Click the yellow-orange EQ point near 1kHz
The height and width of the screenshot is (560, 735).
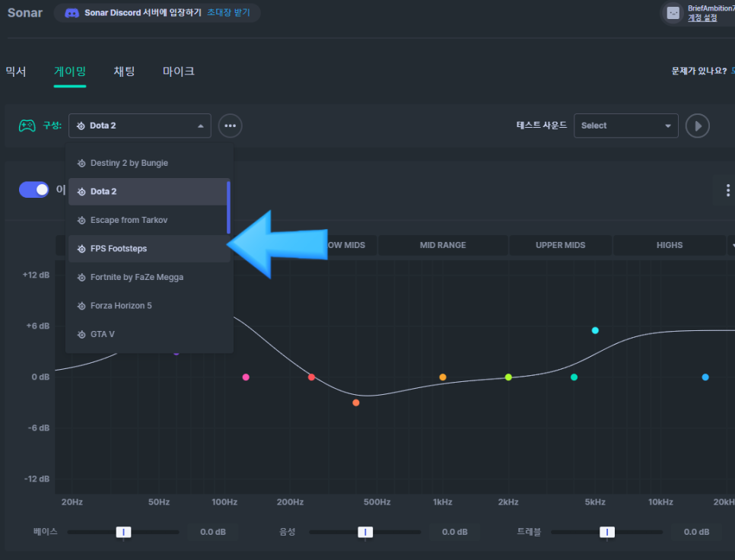point(443,377)
